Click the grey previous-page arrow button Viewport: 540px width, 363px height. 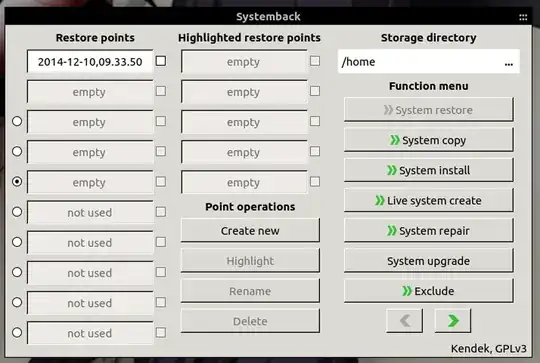(x=404, y=321)
